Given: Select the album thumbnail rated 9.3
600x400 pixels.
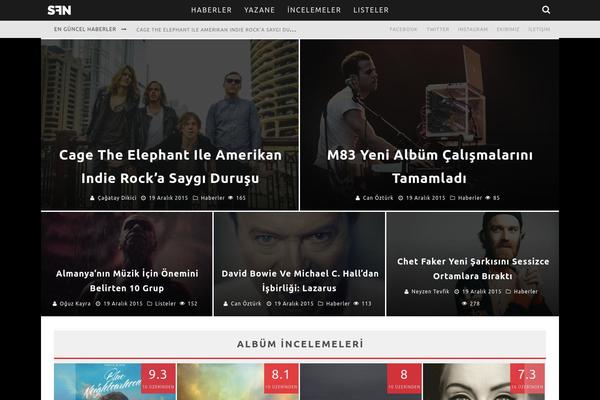Looking at the screenshot, I should point(115,382).
